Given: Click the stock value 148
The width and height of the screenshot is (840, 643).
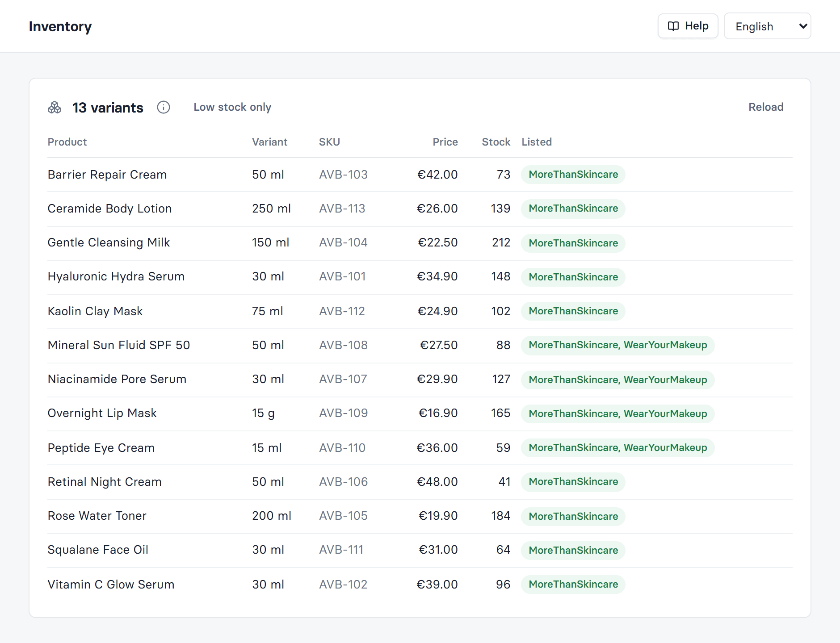Looking at the screenshot, I should pyautogui.click(x=501, y=276).
